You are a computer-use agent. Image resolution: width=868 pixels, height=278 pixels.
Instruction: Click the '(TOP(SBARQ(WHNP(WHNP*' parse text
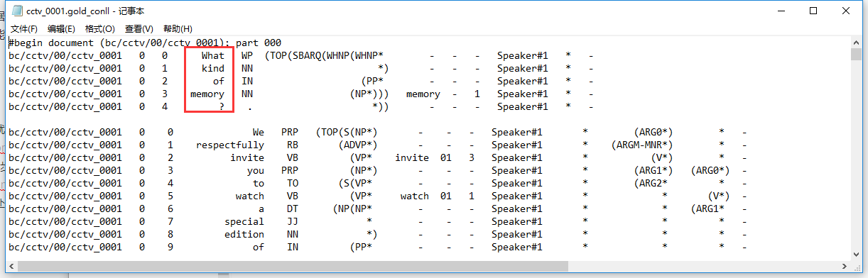pos(324,55)
